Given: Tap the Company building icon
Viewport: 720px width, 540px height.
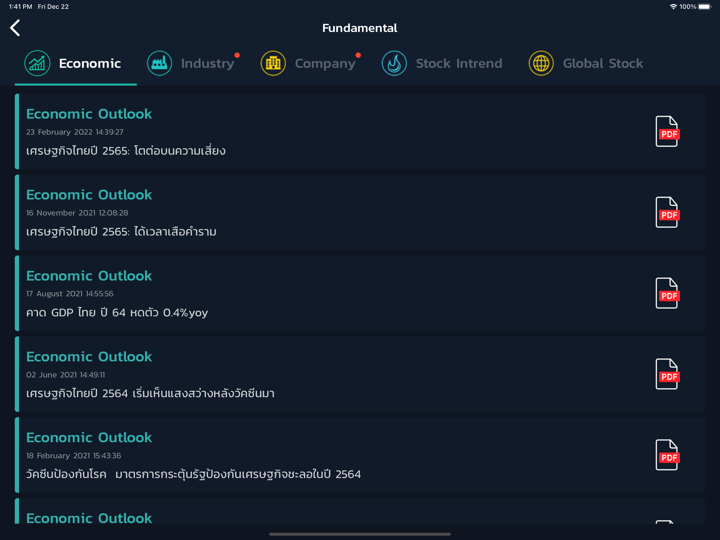Looking at the screenshot, I should tap(273, 63).
